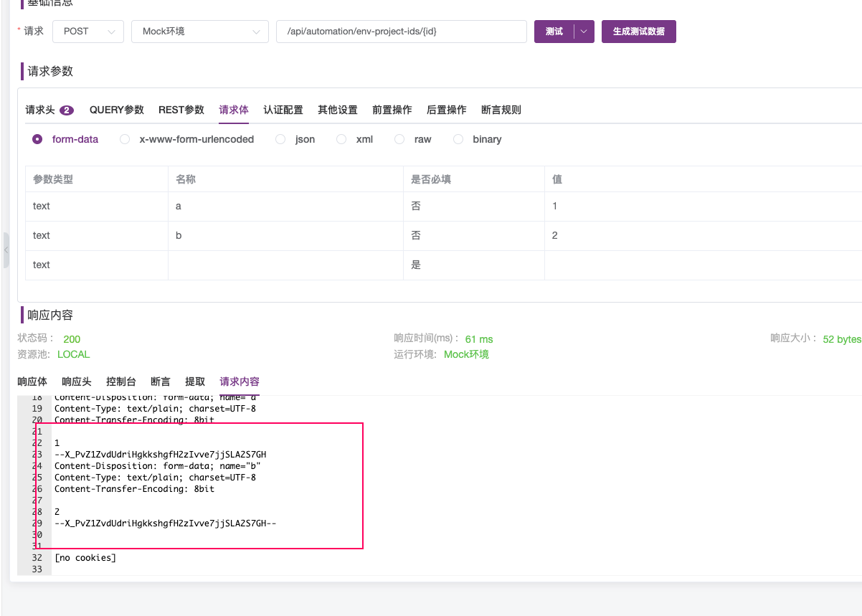Image resolution: width=862 pixels, height=616 pixels.
Task: Select the xml body format
Action: tap(341, 139)
